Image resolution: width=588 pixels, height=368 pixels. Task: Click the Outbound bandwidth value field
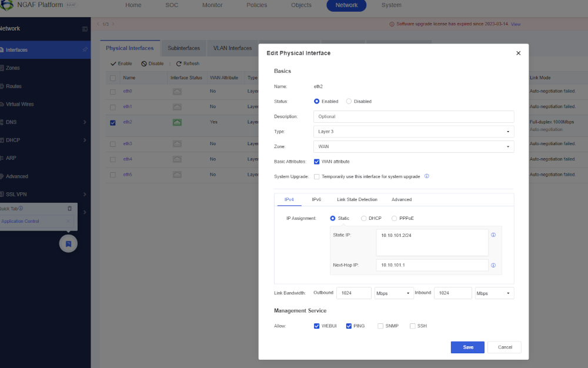pyautogui.click(x=353, y=293)
